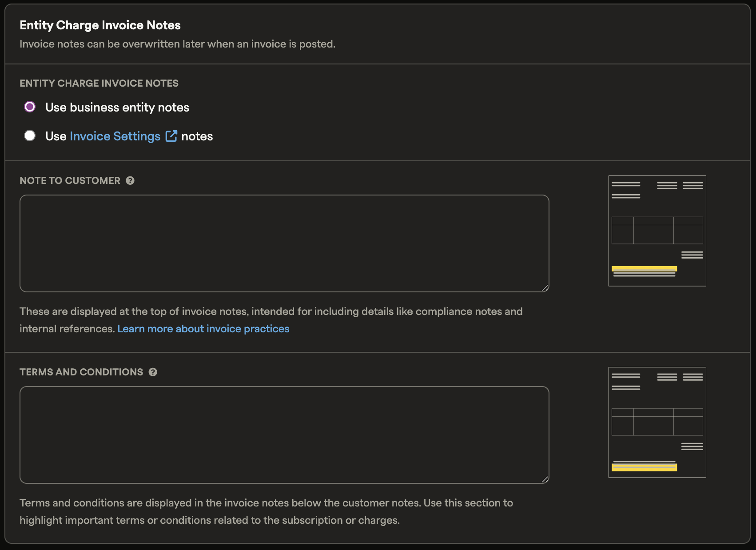Click the help icon next to Terms and Conditions
The image size is (756, 550).
[153, 372]
